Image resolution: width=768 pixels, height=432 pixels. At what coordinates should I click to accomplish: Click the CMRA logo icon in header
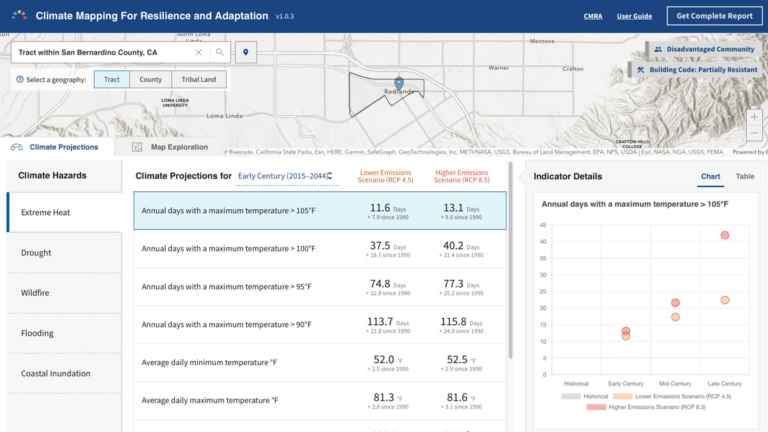point(19,16)
